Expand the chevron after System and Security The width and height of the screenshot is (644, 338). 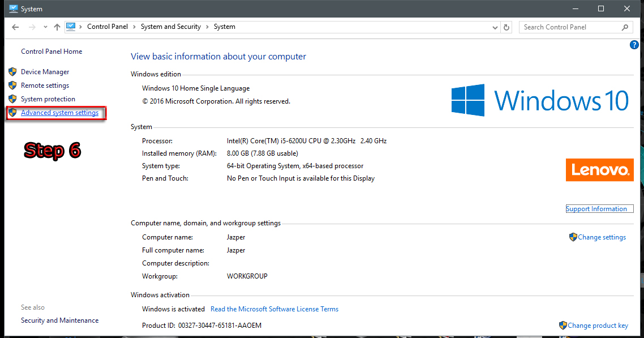coord(208,27)
